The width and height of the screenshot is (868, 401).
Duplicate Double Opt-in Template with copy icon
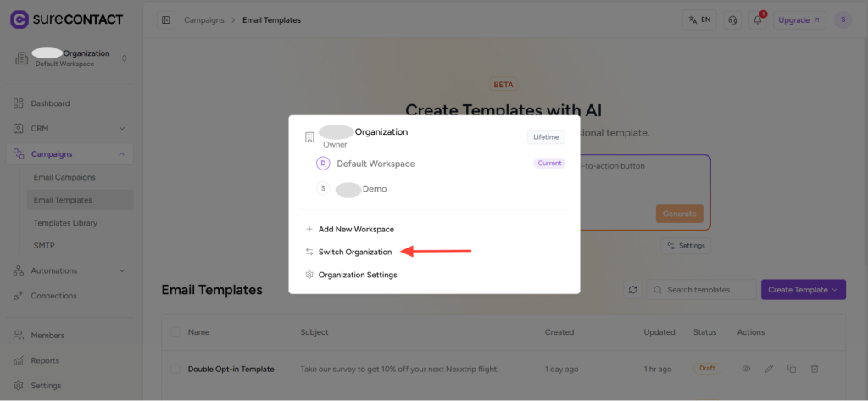(792, 369)
